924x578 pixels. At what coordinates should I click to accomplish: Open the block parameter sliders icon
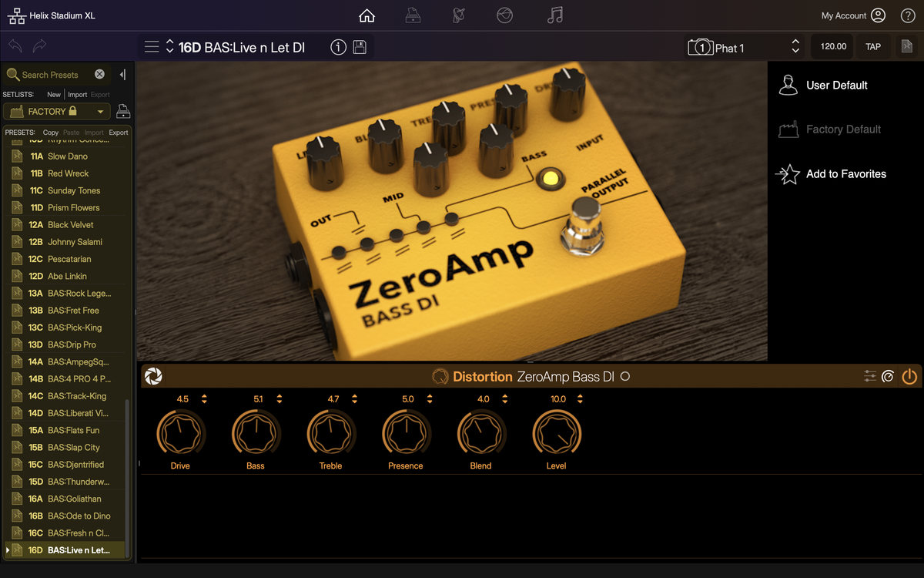tap(870, 376)
